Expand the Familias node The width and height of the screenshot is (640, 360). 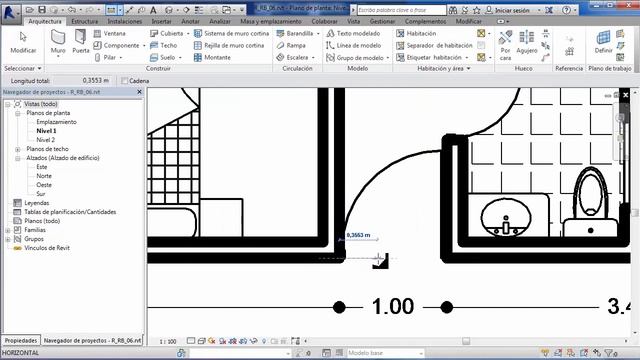[8, 230]
